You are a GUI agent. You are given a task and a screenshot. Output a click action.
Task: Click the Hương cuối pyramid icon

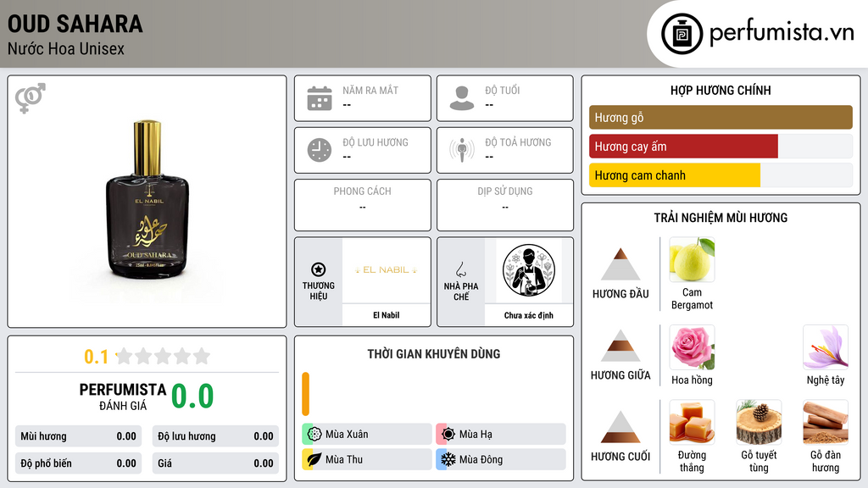[620, 427]
